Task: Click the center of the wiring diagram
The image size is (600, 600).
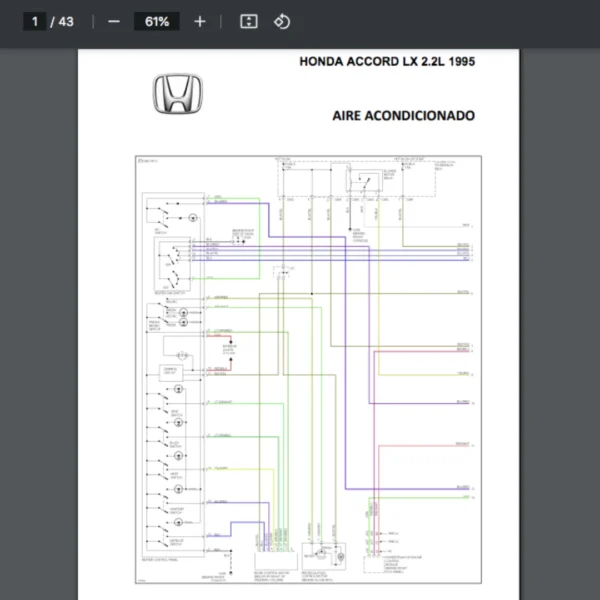Action: tap(305, 370)
